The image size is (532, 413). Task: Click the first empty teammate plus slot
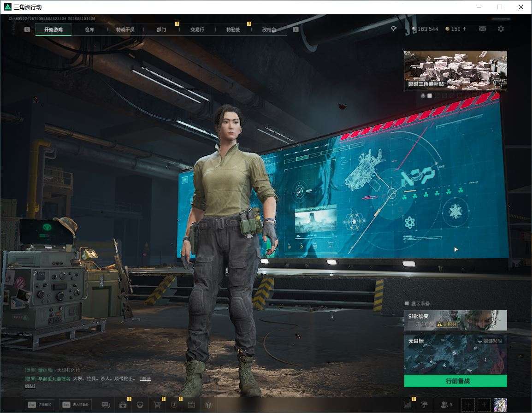(x=468, y=405)
